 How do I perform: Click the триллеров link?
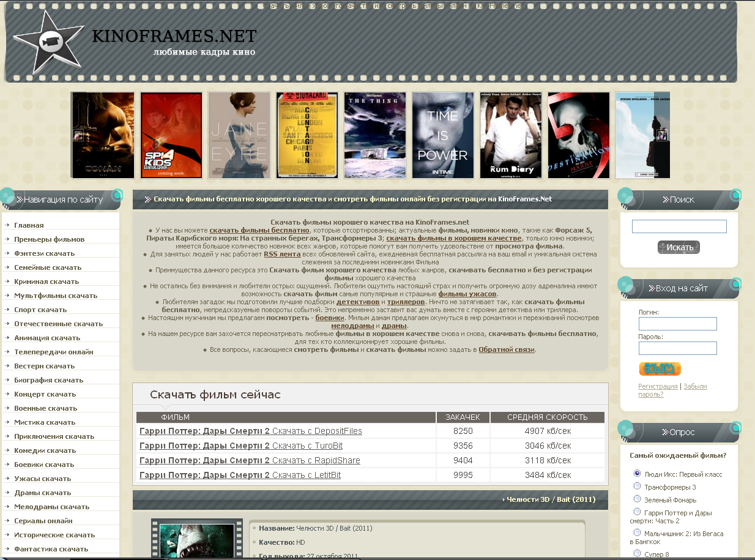(x=406, y=302)
